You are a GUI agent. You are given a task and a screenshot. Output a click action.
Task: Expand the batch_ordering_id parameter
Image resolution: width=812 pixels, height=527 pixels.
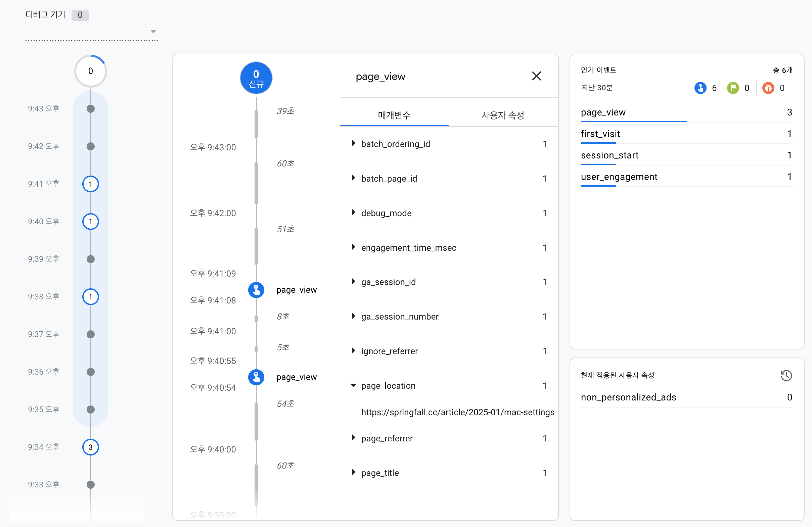353,144
